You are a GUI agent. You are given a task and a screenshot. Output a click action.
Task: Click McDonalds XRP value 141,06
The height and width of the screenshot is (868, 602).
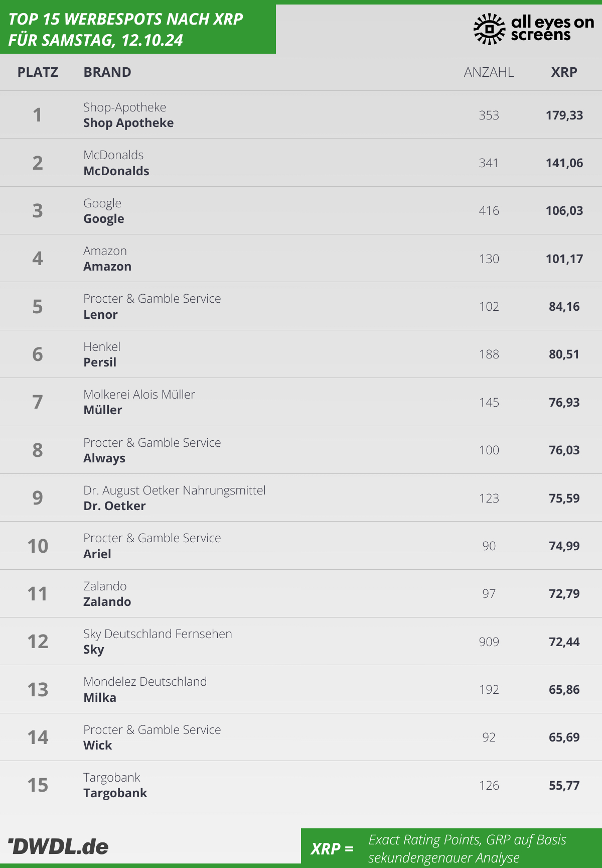point(564,163)
